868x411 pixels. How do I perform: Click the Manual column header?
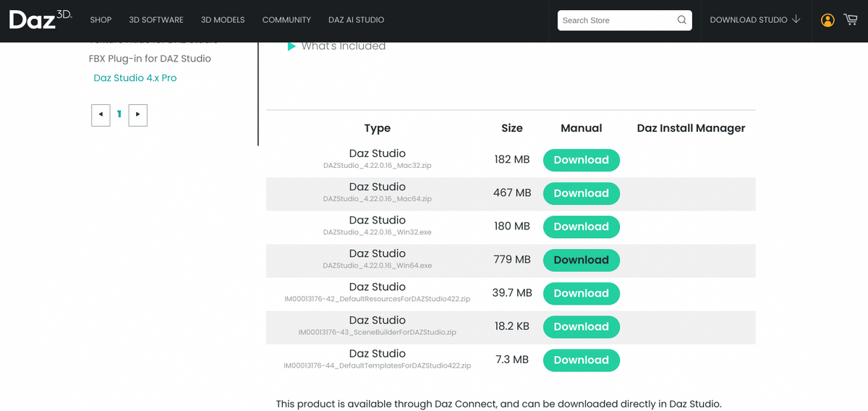coord(582,128)
